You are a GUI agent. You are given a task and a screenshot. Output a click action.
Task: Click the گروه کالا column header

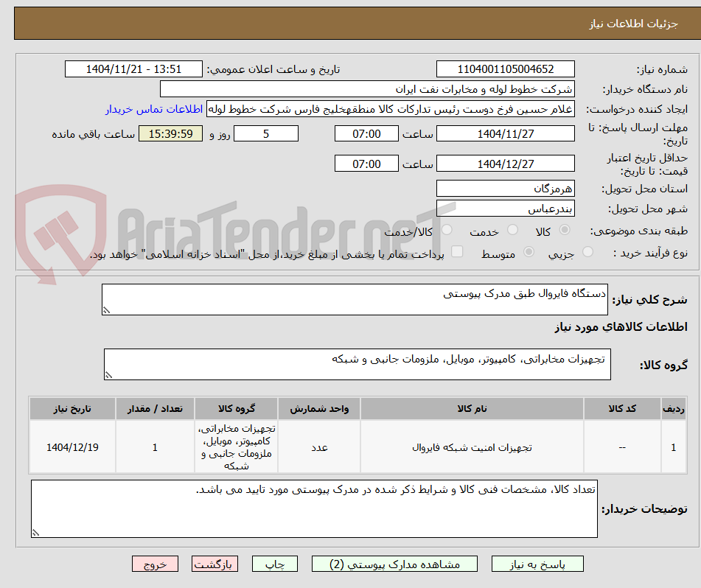click(x=237, y=408)
